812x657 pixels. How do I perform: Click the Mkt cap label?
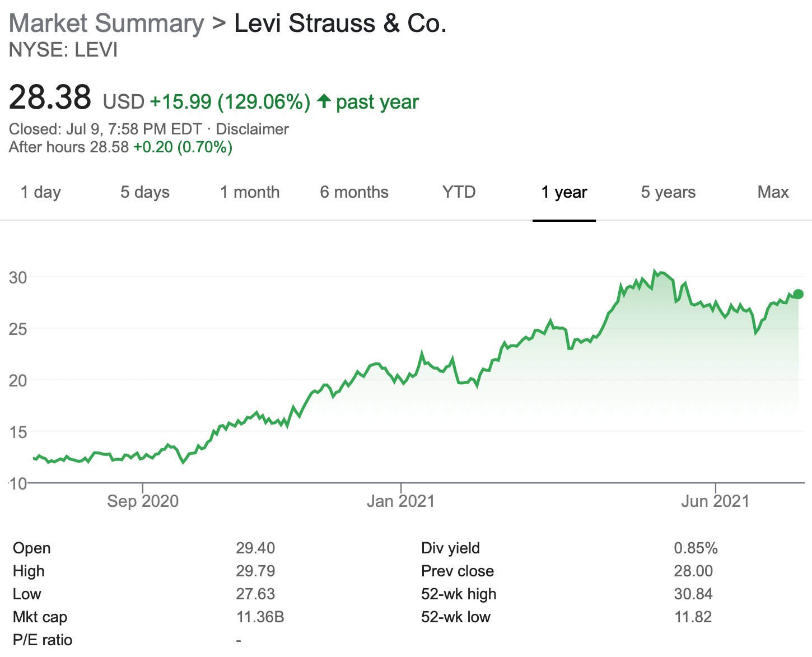[40, 617]
